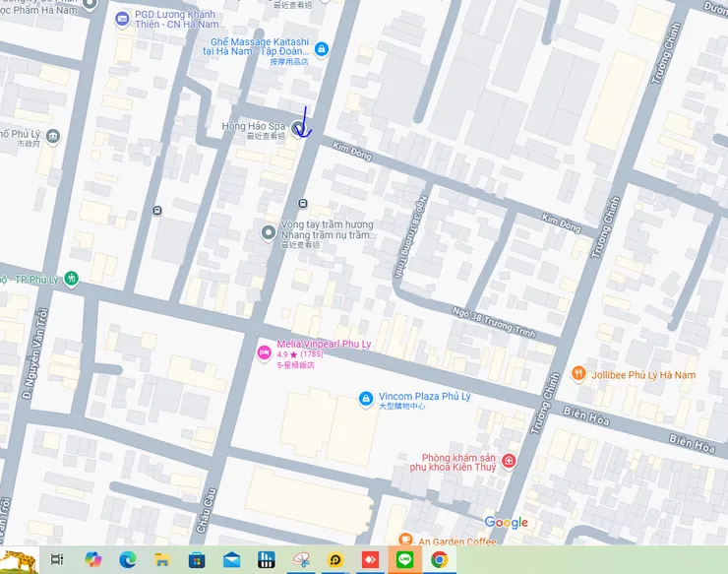The width and height of the screenshot is (728, 574).
Task: Open File Explorer from the taskbar
Action: click(161, 559)
